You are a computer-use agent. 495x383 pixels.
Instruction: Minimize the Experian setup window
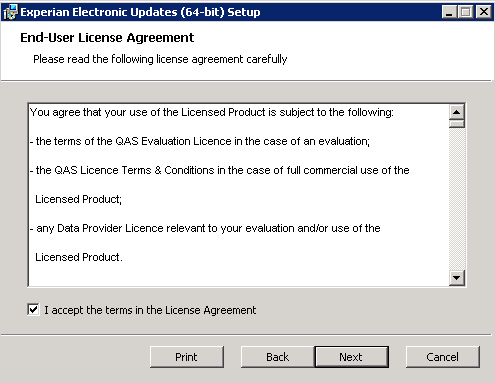[x=449, y=12]
